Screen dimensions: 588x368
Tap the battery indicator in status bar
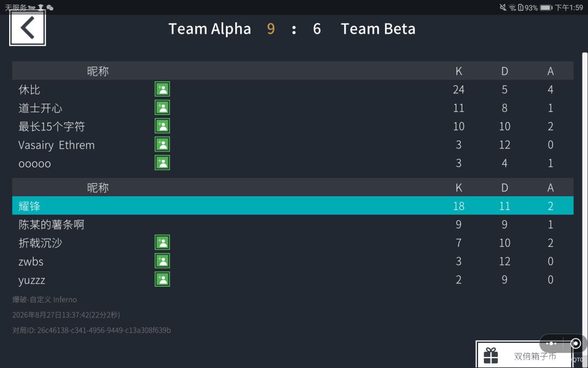546,8
